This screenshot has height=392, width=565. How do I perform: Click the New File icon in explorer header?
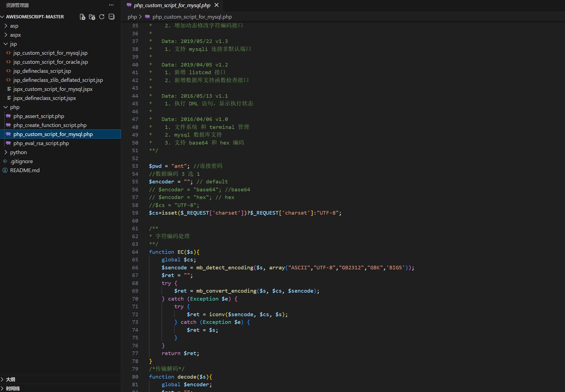[82, 17]
